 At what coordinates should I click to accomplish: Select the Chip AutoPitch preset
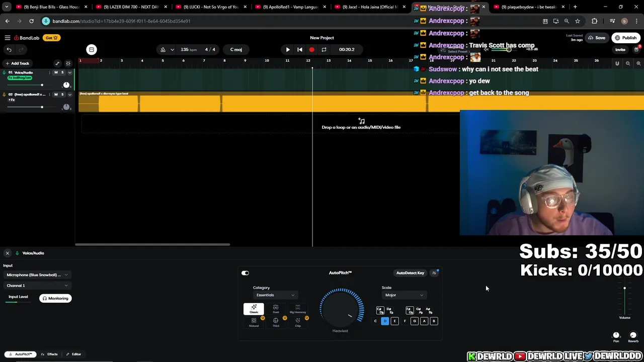click(x=298, y=322)
